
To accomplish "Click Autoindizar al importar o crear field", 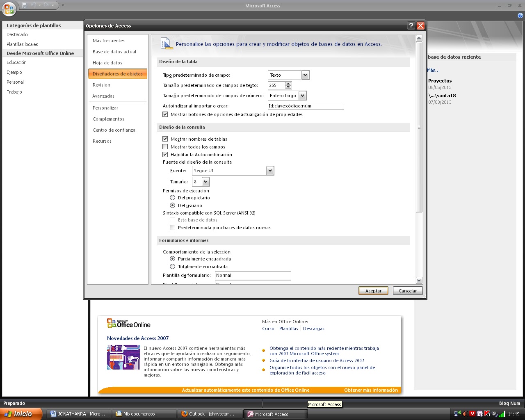I will point(306,106).
